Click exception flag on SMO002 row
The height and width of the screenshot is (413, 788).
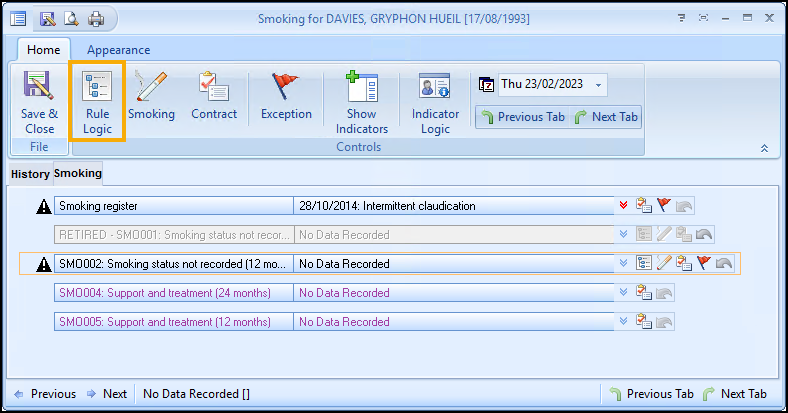point(703,264)
